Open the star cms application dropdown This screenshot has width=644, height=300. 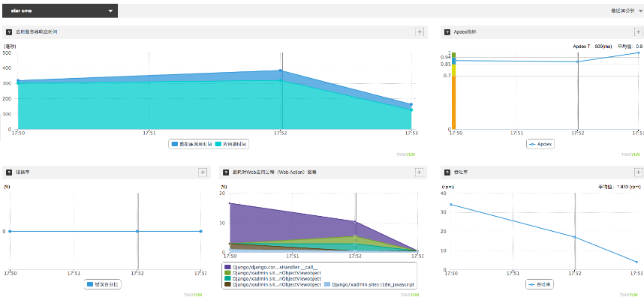coord(60,11)
